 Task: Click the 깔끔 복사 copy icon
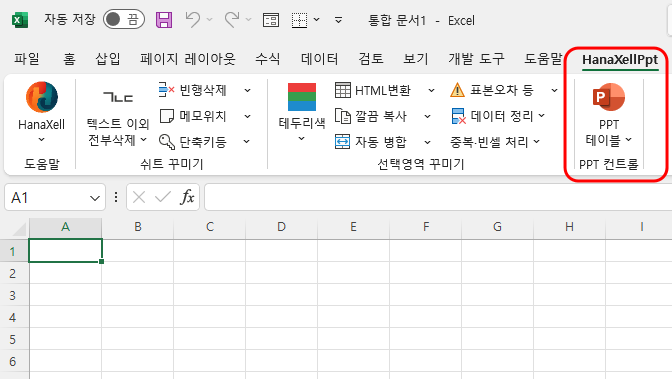point(342,116)
